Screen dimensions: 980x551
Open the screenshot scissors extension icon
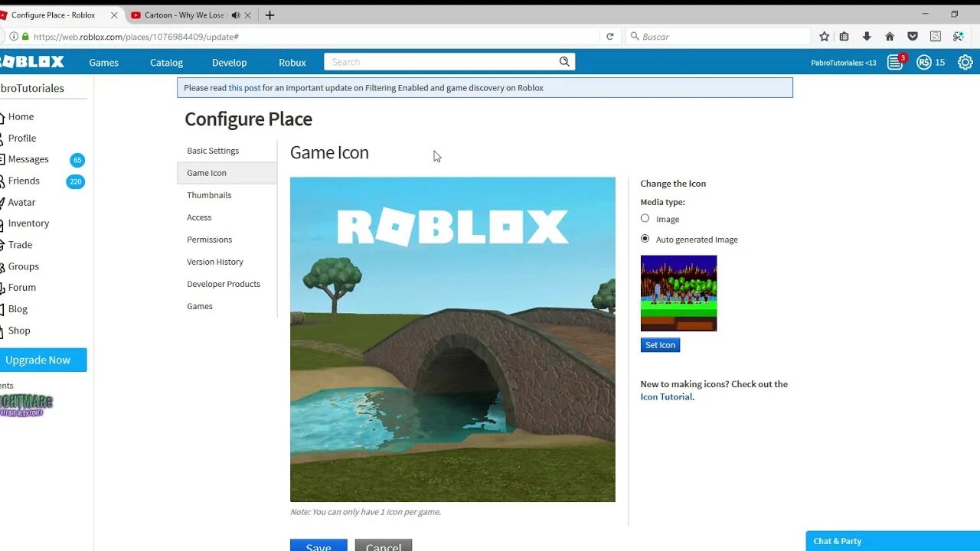pyautogui.click(x=959, y=36)
